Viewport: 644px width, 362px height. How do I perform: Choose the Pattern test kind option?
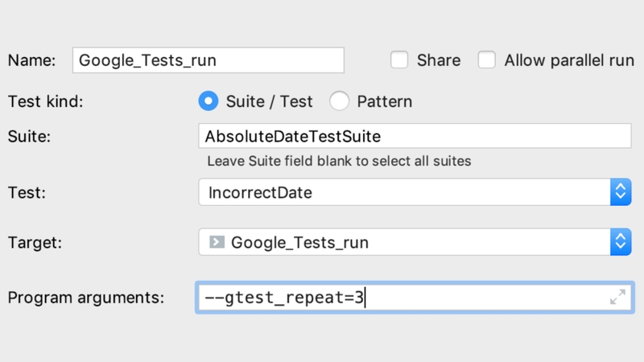tap(340, 101)
